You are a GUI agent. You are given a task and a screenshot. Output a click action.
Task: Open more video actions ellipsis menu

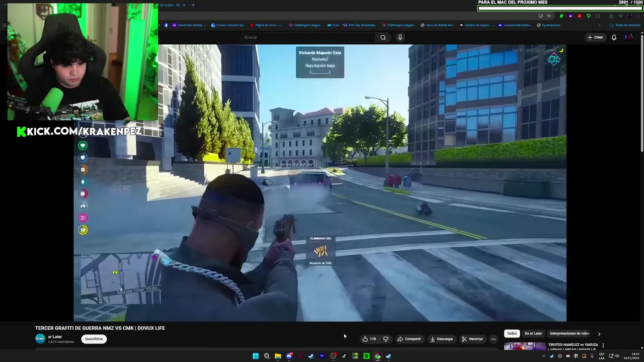(493, 339)
